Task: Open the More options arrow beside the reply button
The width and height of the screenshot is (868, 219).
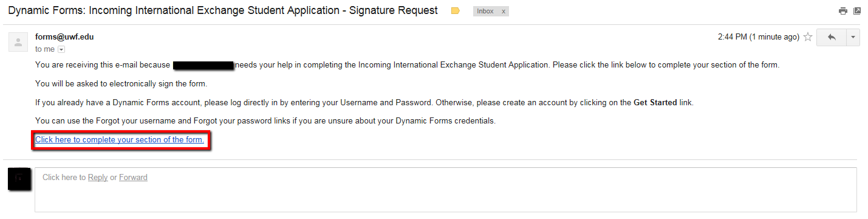Action: click(853, 37)
